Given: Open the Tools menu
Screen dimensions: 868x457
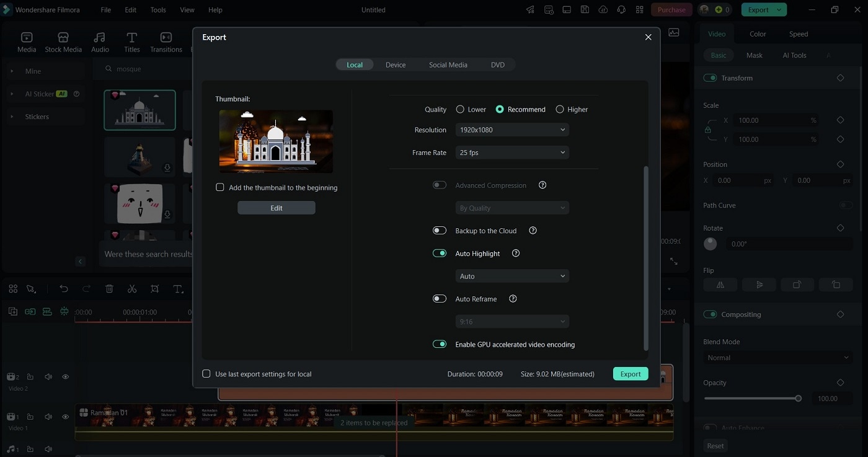Looking at the screenshot, I should click(158, 10).
